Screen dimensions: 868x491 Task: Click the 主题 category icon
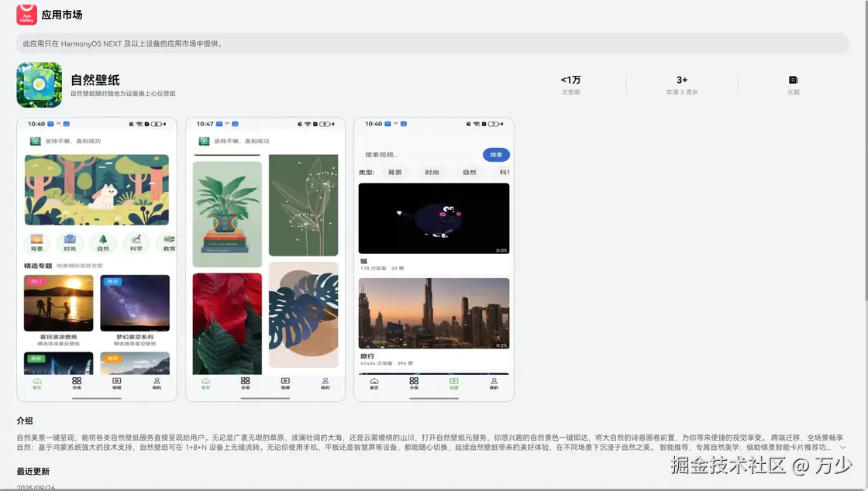point(794,81)
